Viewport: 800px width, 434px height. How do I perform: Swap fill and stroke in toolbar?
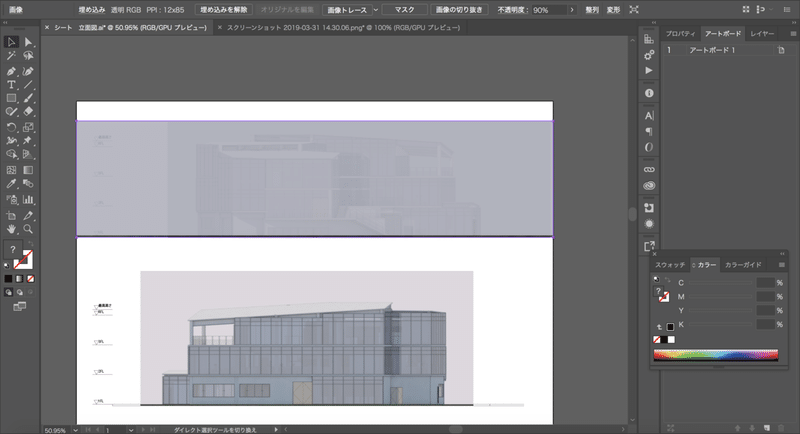31,244
